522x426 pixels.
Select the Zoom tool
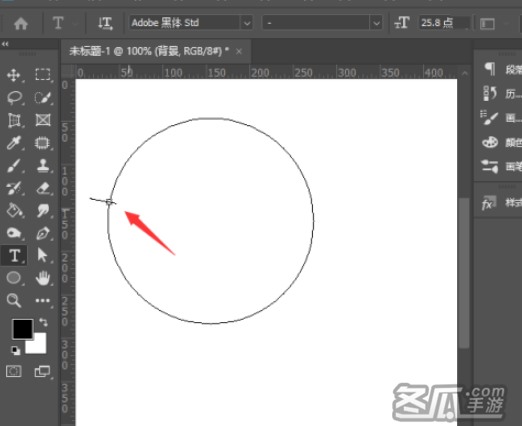click(x=14, y=300)
